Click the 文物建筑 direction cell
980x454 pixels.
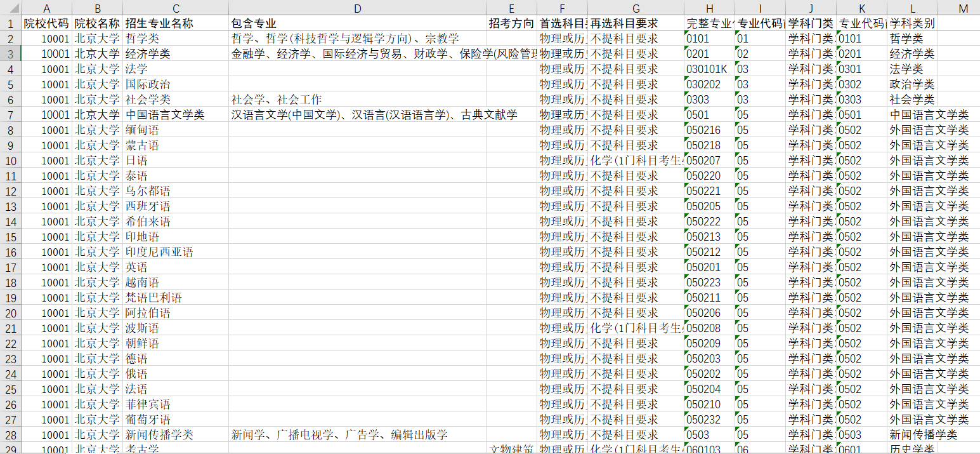point(512,448)
